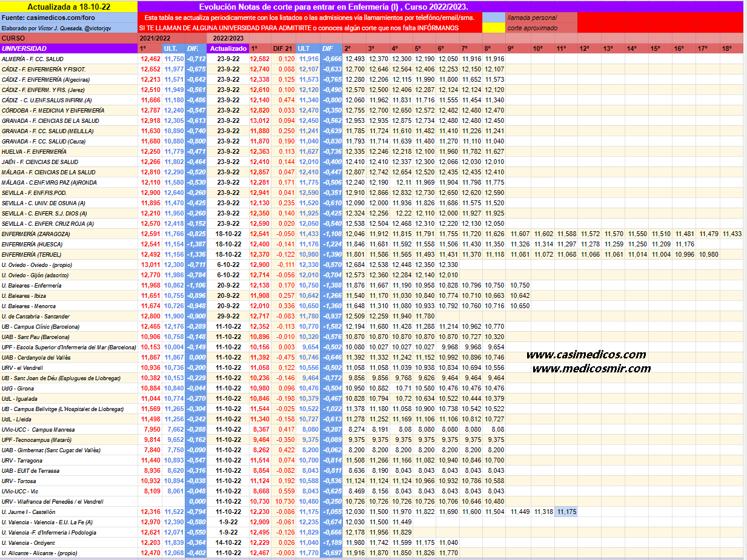This screenshot has height=560, width=747.
Task: Click the 'Fuente: casimedicos.com/foro' cell
Action: pos(69,18)
